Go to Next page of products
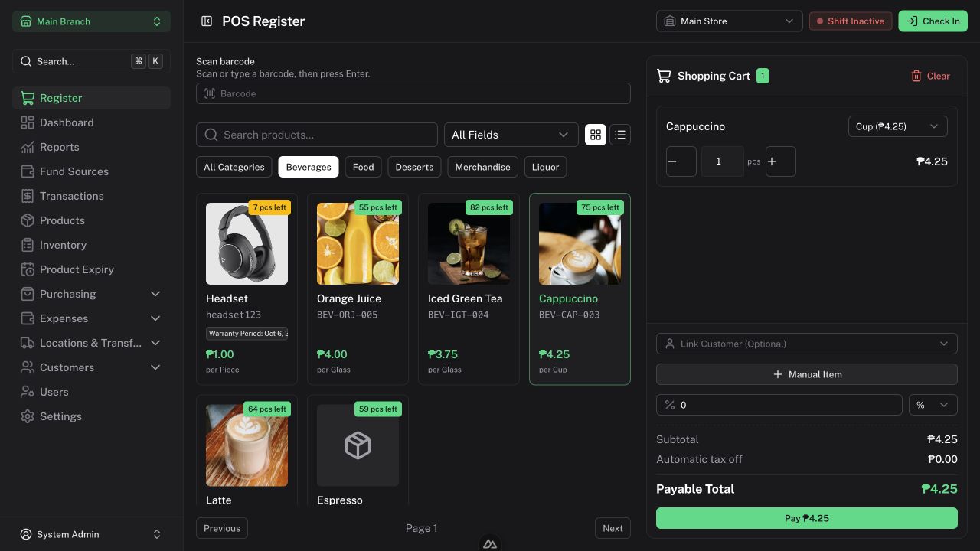980x551 pixels. coord(612,528)
